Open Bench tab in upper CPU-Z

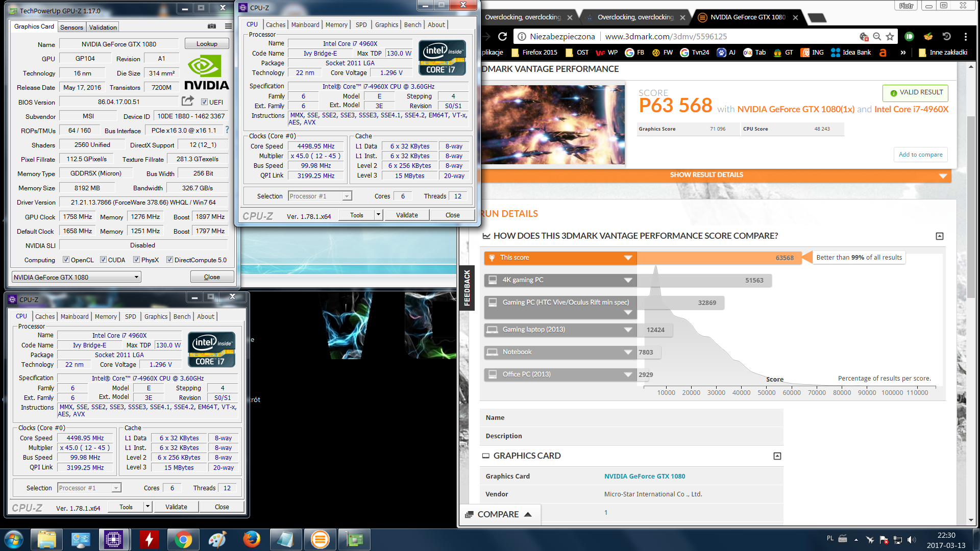pos(412,24)
